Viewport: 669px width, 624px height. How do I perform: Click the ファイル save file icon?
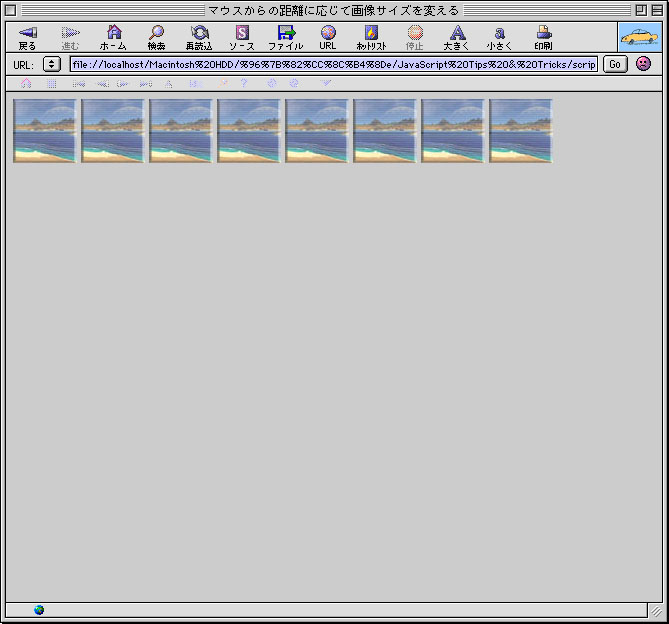pyautogui.click(x=286, y=38)
